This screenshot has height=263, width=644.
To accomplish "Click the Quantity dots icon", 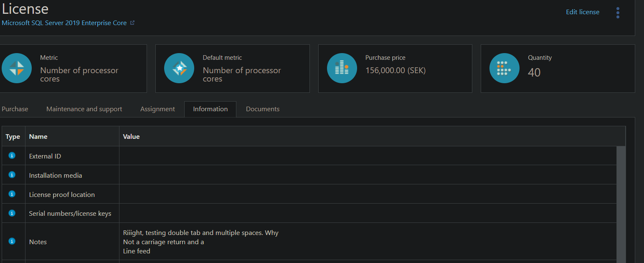I will pyautogui.click(x=505, y=68).
